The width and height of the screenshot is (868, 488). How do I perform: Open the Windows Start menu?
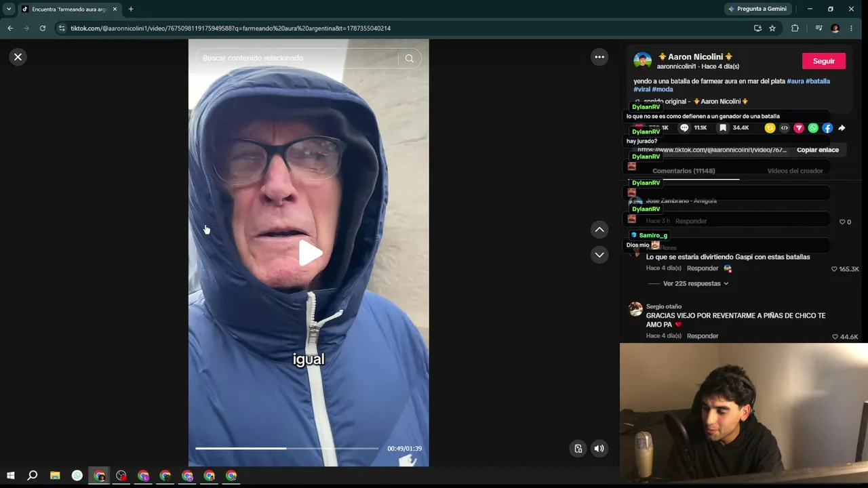(x=10, y=476)
